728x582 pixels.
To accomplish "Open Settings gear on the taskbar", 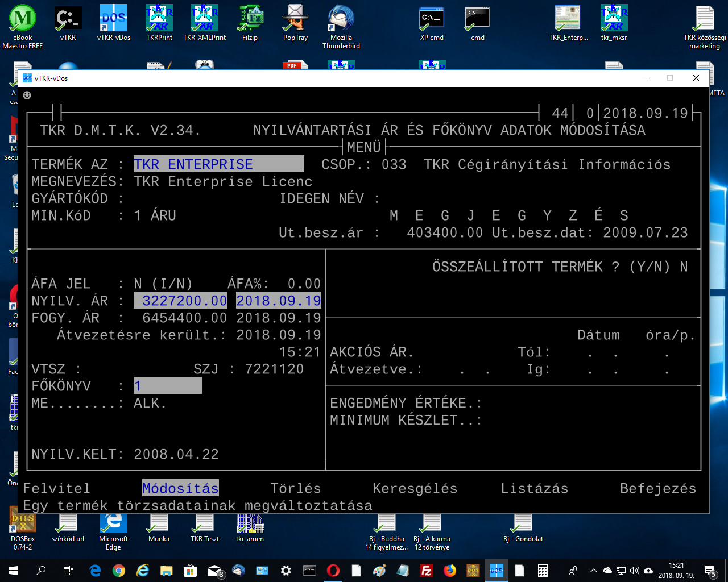I will [286, 571].
